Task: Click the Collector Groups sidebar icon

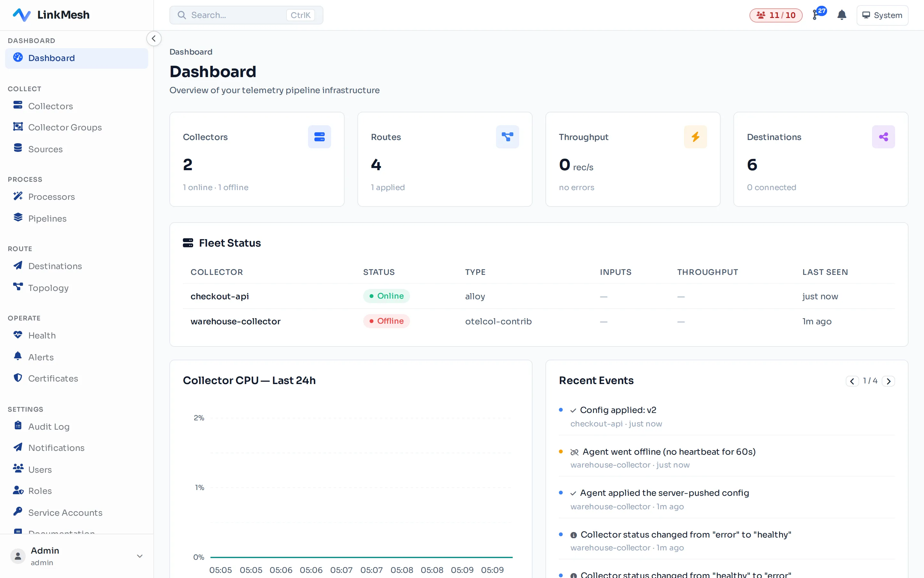Action: click(x=18, y=127)
